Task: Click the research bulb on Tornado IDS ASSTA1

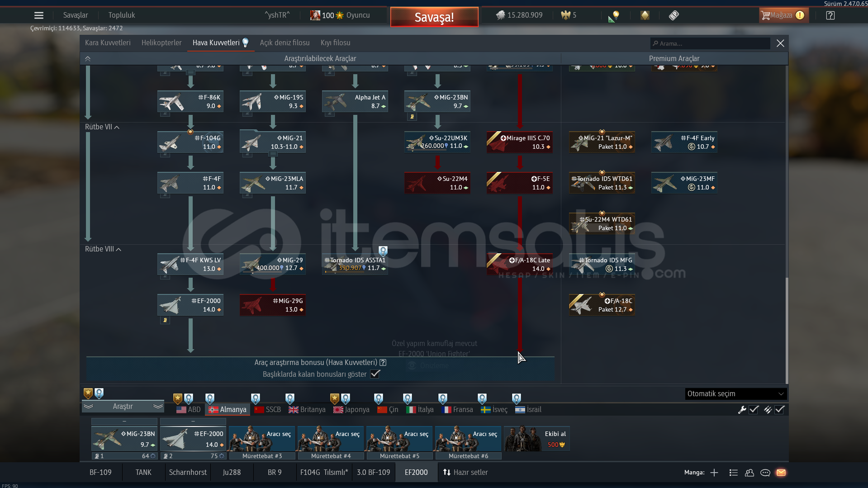Action: tap(383, 251)
